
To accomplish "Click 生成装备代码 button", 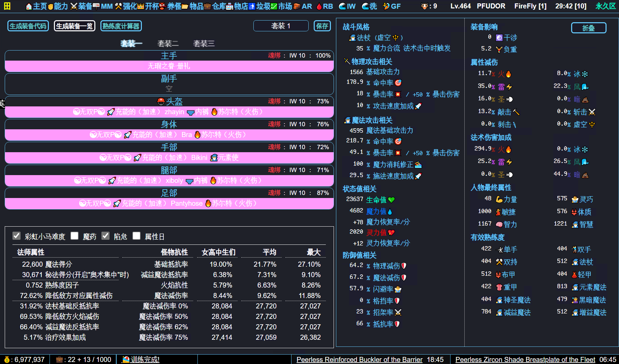I will [x=28, y=26].
